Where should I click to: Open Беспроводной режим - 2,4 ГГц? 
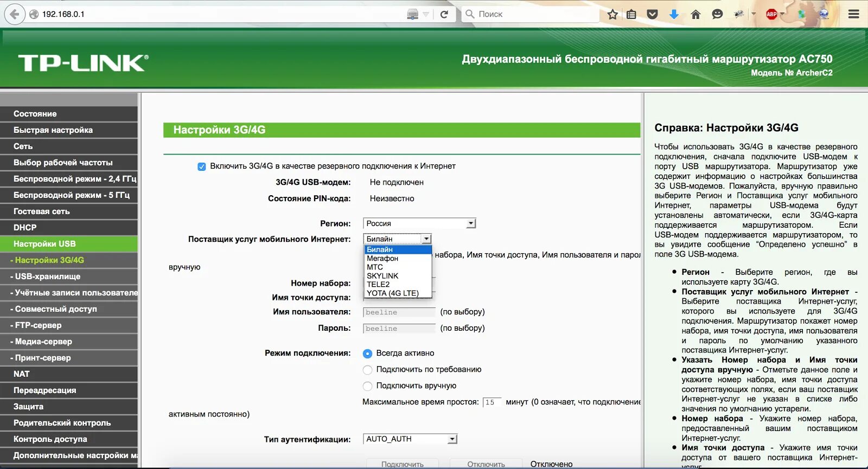tap(69, 179)
